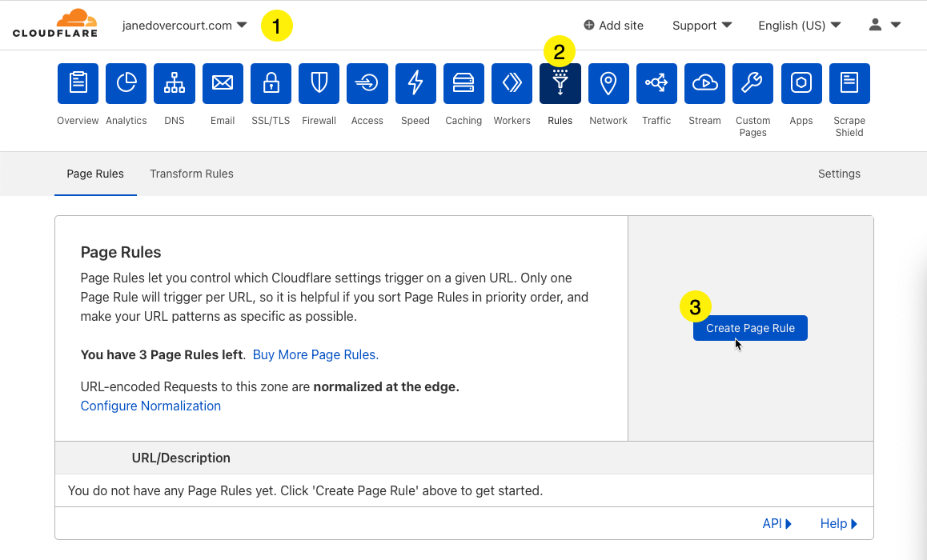The width and height of the screenshot is (927, 560).
Task: Open the English (US) language dropdown
Action: click(x=799, y=26)
